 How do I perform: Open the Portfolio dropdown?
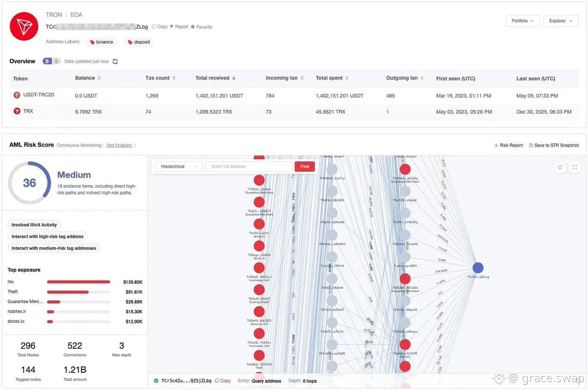522,21
